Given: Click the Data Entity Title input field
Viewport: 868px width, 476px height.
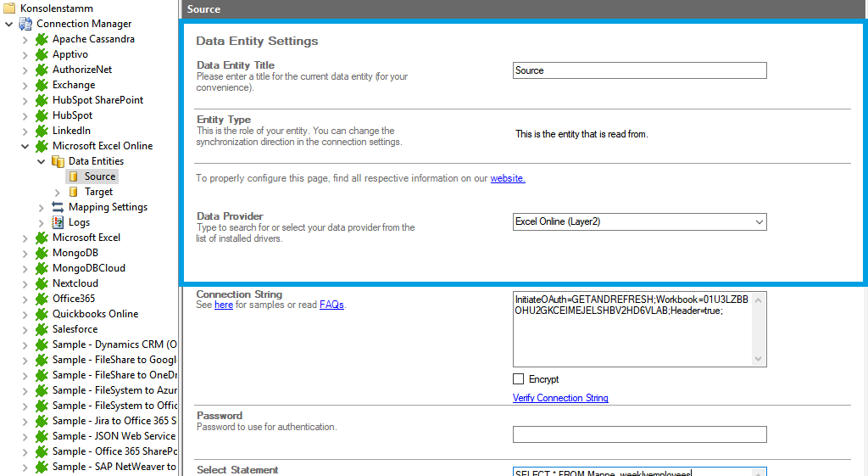Looking at the screenshot, I should click(x=639, y=70).
